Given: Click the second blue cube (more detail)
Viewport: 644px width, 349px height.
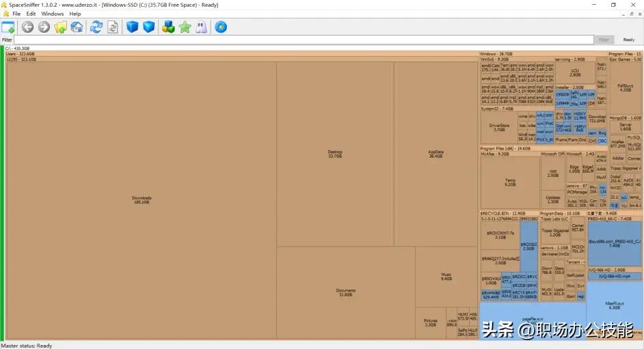Looking at the screenshot, I should [148, 27].
